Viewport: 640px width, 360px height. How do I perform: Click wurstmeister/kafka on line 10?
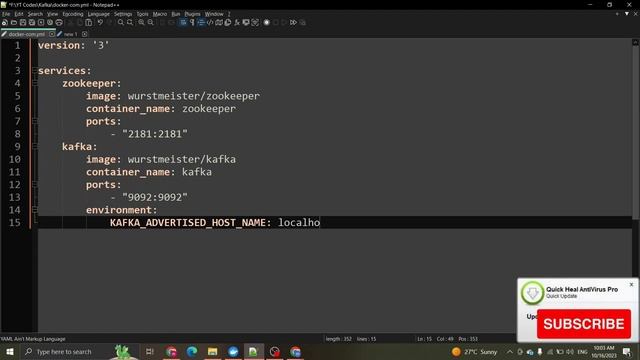point(182,159)
